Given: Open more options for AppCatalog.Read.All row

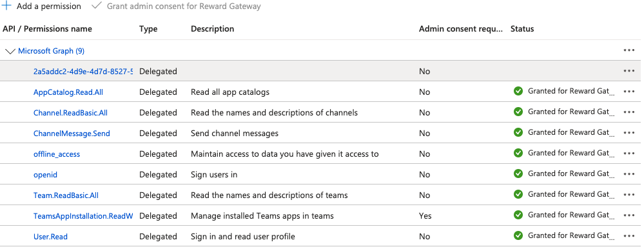Looking at the screenshot, I should (x=629, y=91).
